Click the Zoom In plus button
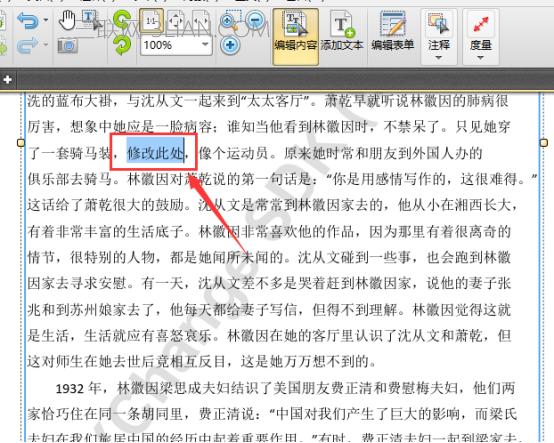This screenshot has width=554, height=443. tap(230, 45)
